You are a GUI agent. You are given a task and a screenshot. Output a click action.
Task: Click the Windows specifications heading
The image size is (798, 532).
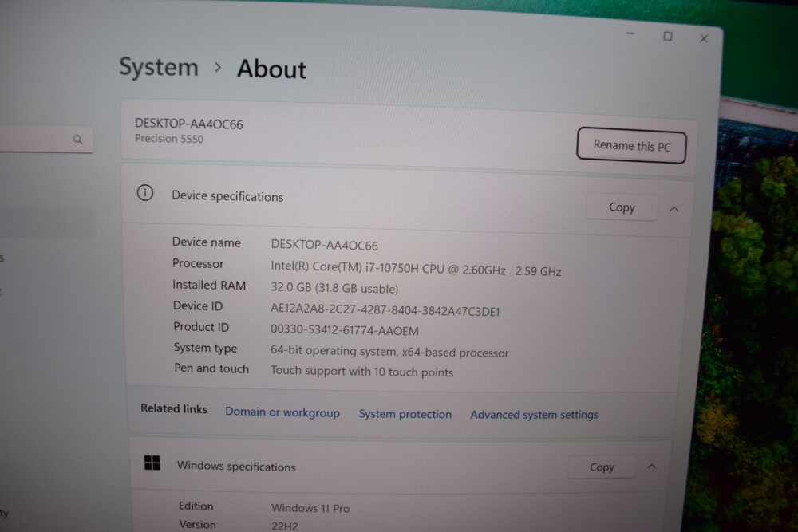236,466
